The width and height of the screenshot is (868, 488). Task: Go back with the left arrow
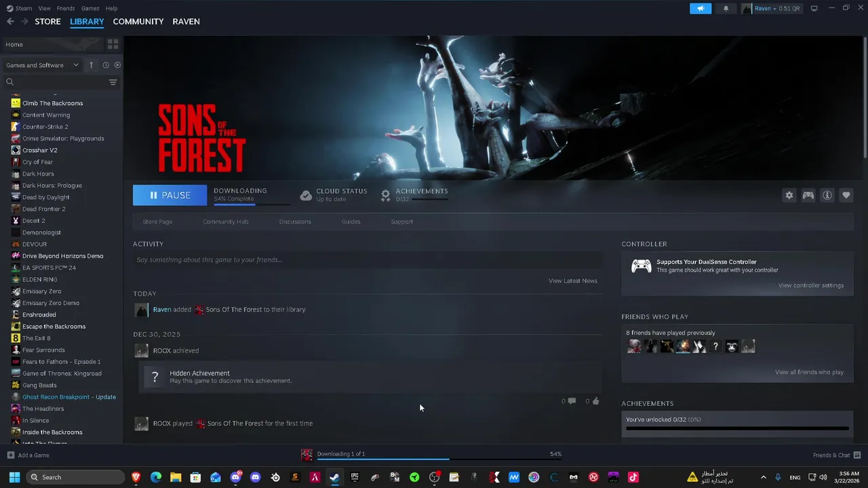coord(10,22)
